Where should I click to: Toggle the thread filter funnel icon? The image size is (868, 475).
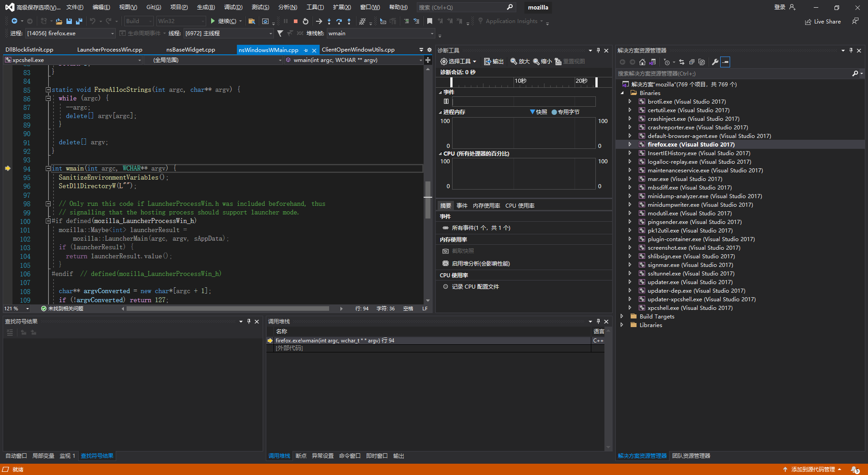tap(280, 33)
